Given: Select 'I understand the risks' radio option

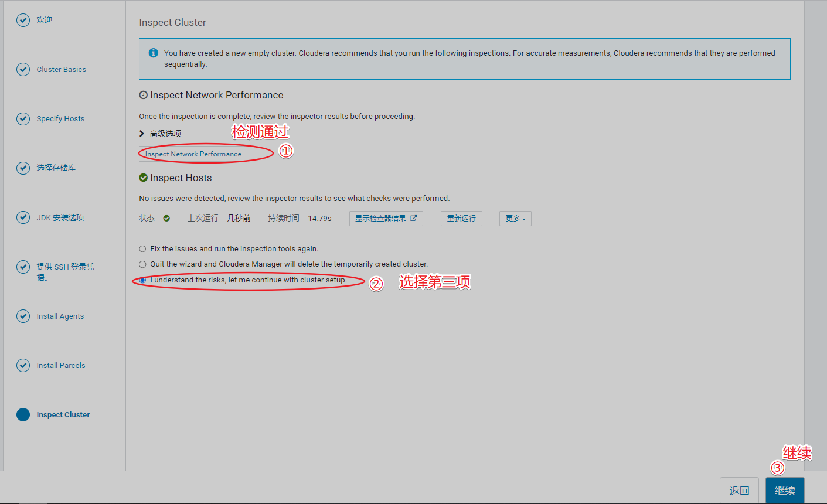Looking at the screenshot, I should 142,280.
